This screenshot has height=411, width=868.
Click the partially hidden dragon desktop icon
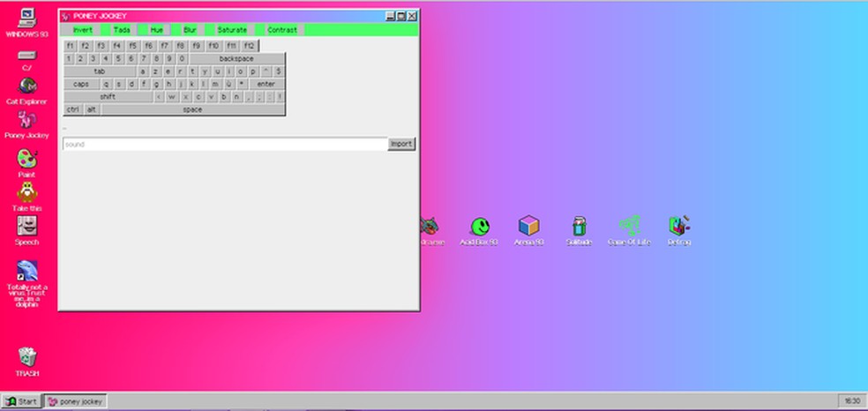[430, 231]
